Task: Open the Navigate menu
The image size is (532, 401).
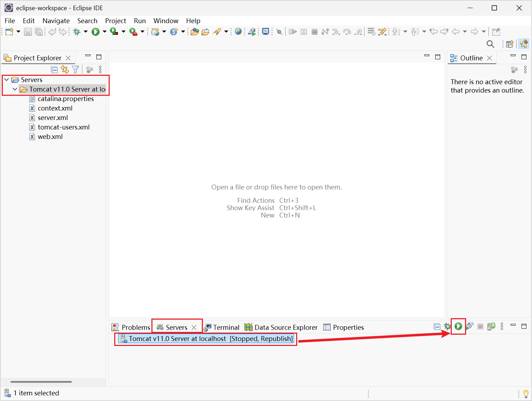Action: [x=56, y=21]
